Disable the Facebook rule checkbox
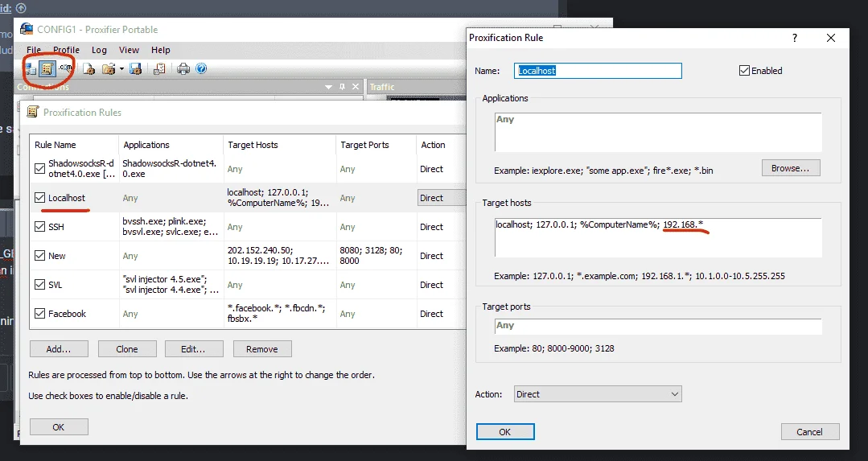 [x=40, y=313]
